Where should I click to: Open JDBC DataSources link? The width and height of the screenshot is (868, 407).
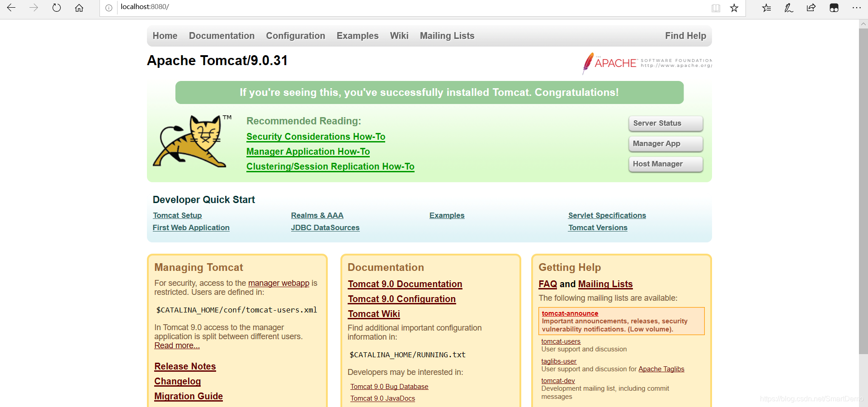pos(325,227)
